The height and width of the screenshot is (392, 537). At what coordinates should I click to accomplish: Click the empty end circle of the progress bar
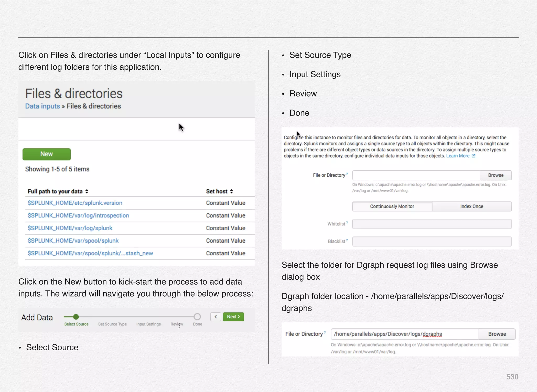(x=197, y=317)
